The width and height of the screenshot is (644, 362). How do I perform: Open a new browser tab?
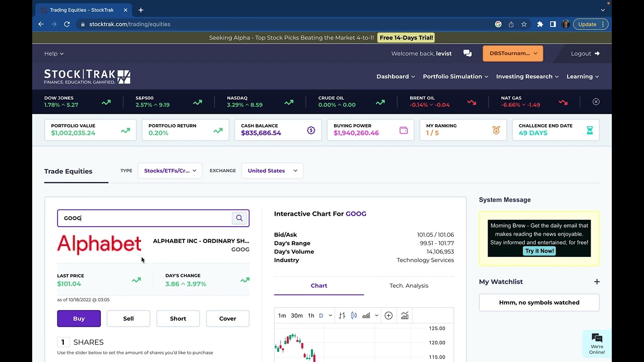point(141,10)
